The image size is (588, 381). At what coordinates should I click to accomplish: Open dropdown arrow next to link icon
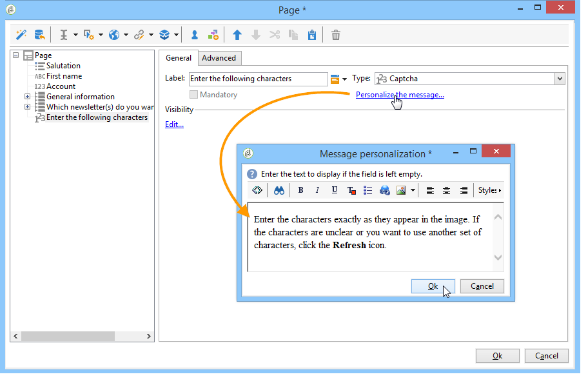(151, 35)
